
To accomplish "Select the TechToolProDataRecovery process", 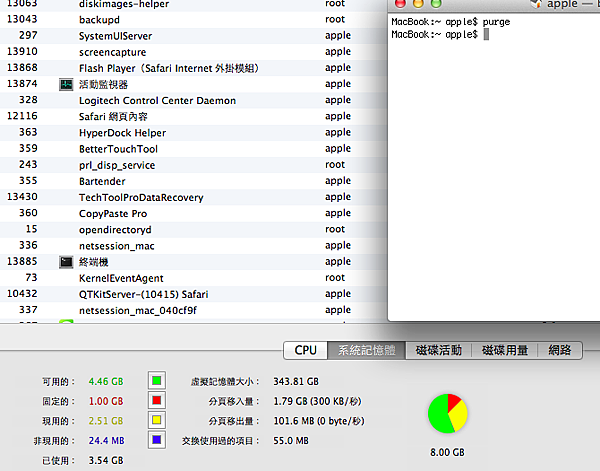I will 193,197.
